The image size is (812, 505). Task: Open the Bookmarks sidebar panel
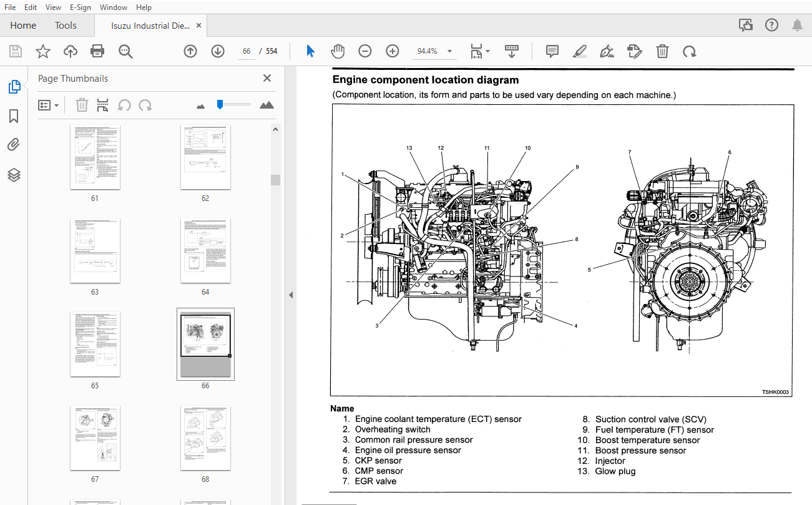[14, 116]
